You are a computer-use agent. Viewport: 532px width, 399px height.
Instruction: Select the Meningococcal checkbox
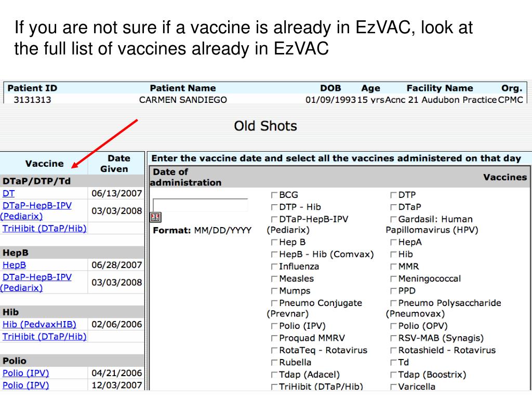click(393, 279)
